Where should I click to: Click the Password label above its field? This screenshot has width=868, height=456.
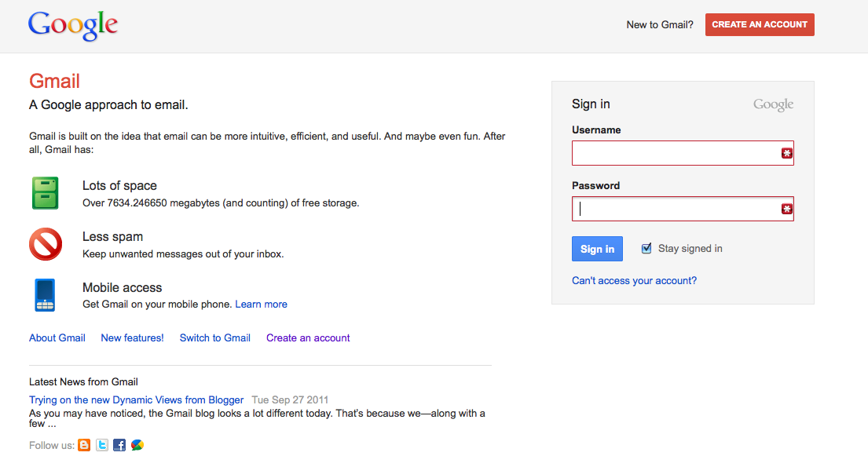click(x=595, y=186)
